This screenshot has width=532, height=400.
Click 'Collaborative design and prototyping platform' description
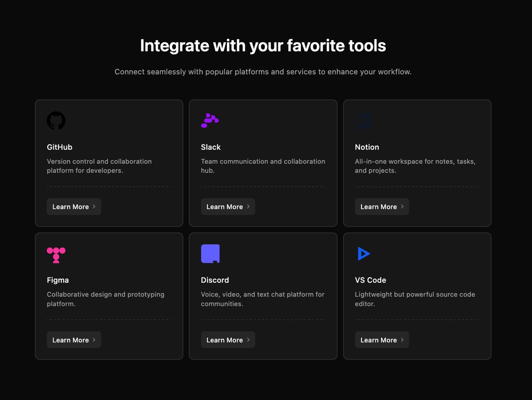tap(106, 299)
